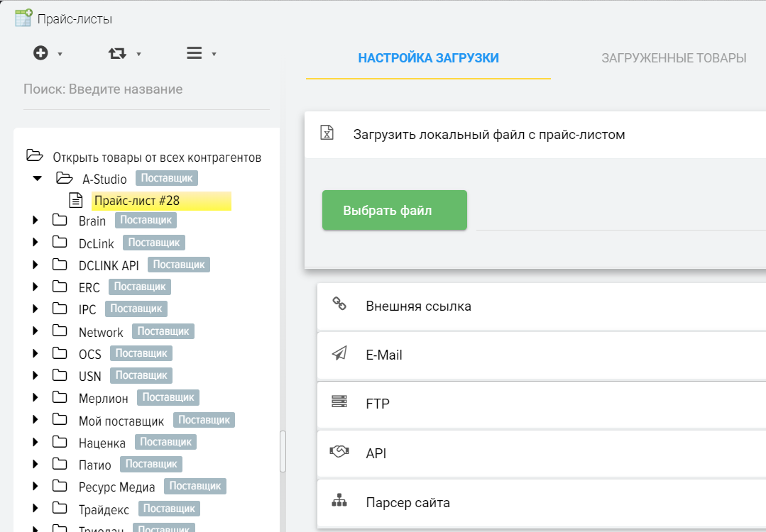Select the Настройка загрузки tab
This screenshot has width=766, height=532.
(x=428, y=58)
